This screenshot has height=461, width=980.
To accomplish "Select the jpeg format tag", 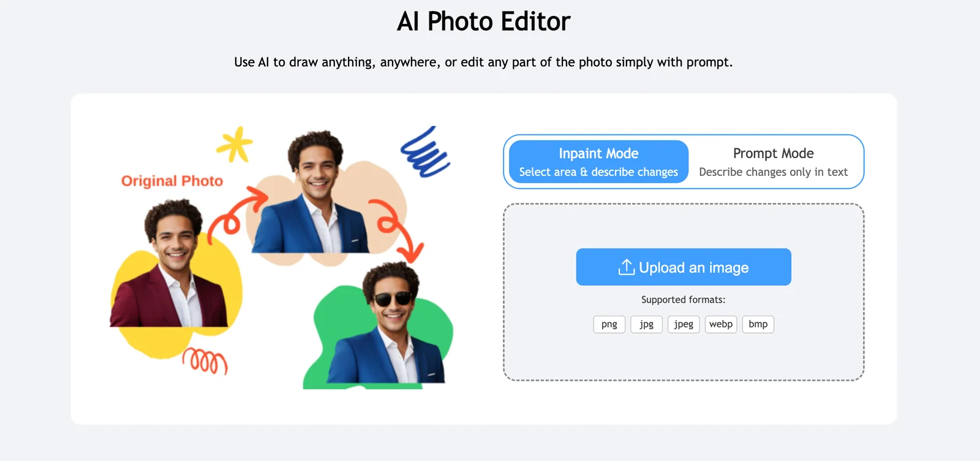I will tap(684, 324).
